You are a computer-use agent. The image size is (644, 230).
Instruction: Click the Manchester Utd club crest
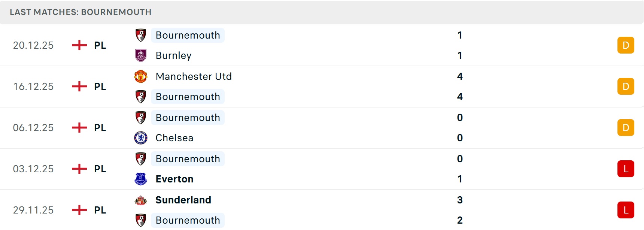(x=141, y=76)
